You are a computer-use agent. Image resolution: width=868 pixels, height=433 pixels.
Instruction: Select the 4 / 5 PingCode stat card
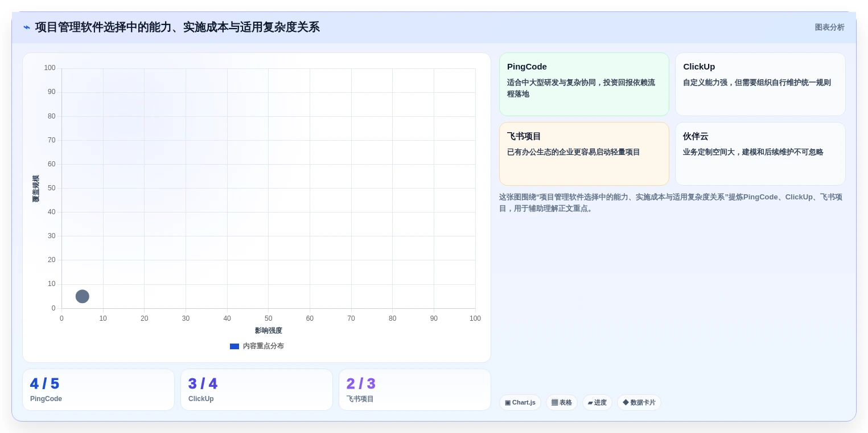tap(98, 390)
